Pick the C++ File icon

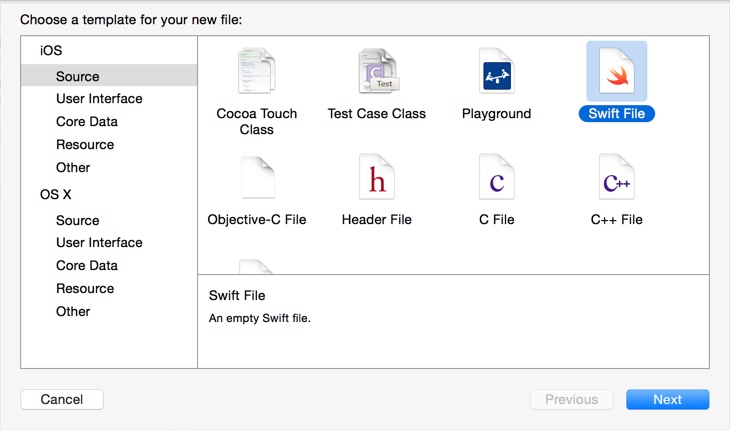(x=616, y=177)
